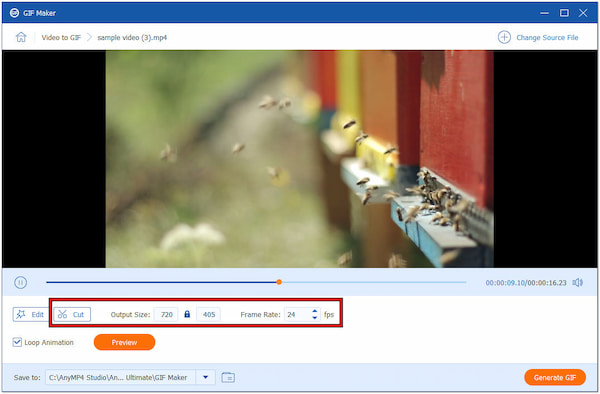Pause the video playback
The height and width of the screenshot is (394, 600).
pyautogui.click(x=20, y=282)
